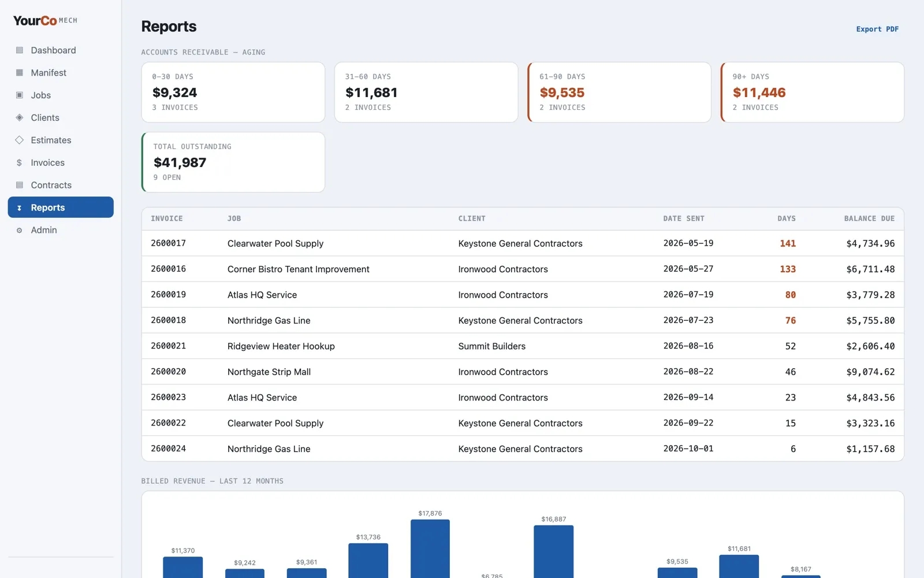This screenshot has width=924, height=578.
Task: Select the 90+ Days aging card
Action: click(x=813, y=92)
